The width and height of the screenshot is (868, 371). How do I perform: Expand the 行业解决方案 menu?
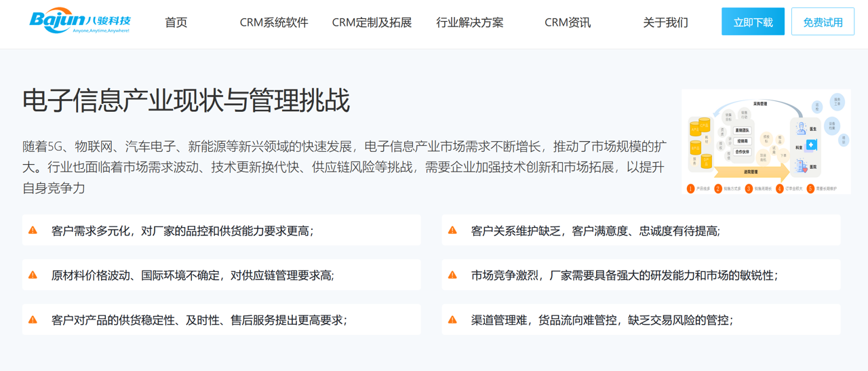pos(470,22)
